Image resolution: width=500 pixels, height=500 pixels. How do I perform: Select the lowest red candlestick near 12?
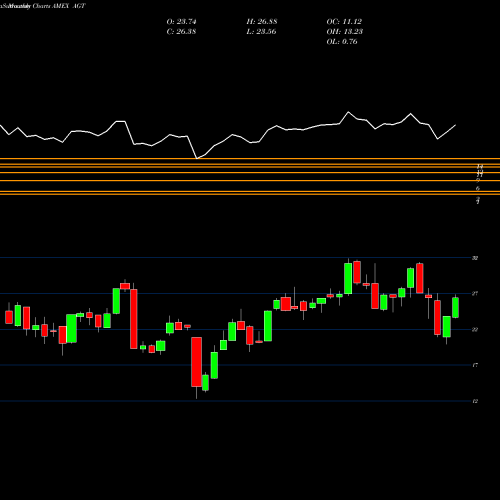[x=196, y=362]
